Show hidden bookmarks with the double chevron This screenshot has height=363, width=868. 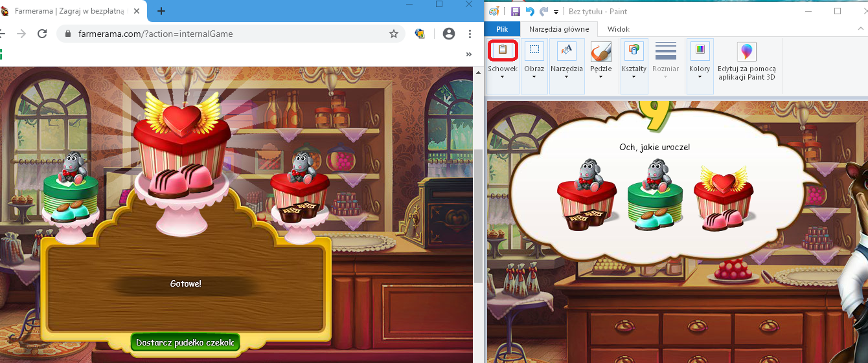pos(468,54)
